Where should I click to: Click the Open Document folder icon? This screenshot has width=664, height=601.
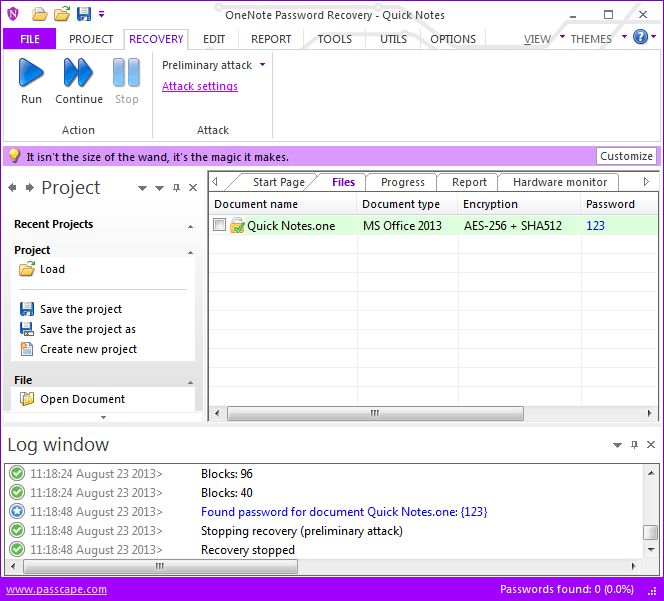[x=27, y=399]
